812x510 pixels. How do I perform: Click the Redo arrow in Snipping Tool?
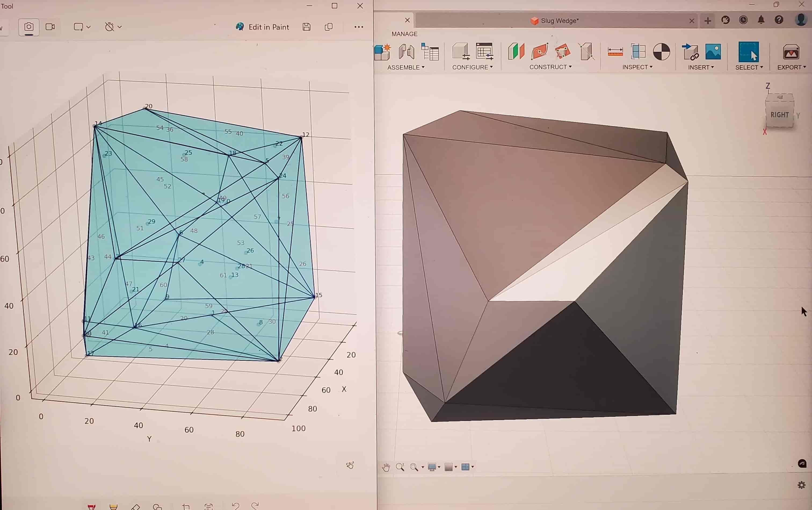coord(255,506)
